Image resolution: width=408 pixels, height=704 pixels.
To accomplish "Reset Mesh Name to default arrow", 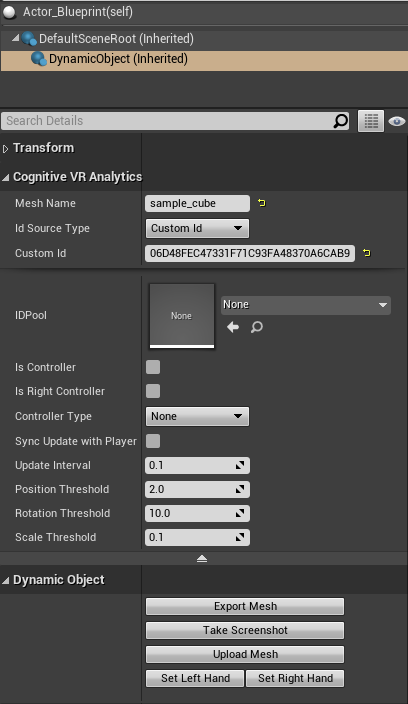I will point(262,203).
